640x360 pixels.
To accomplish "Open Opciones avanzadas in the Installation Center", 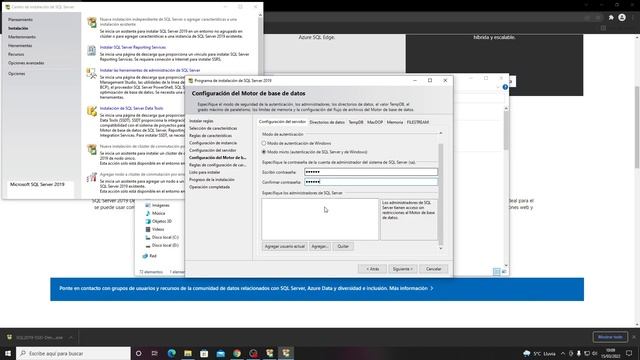I will click(26, 63).
